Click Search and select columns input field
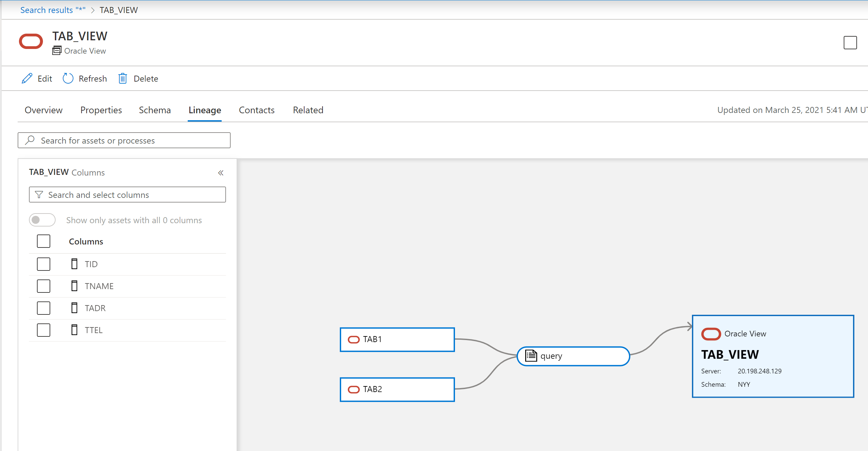The height and width of the screenshot is (451, 868). (127, 195)
